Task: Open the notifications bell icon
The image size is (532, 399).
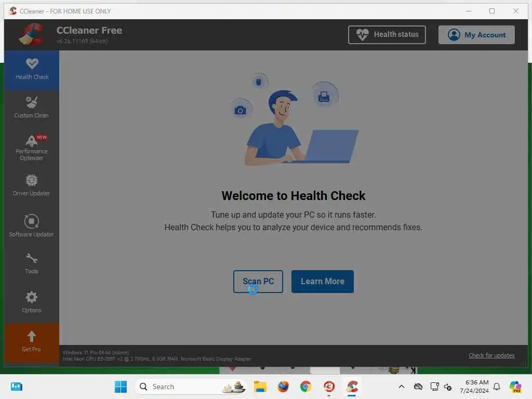Action: pos(497,387)
